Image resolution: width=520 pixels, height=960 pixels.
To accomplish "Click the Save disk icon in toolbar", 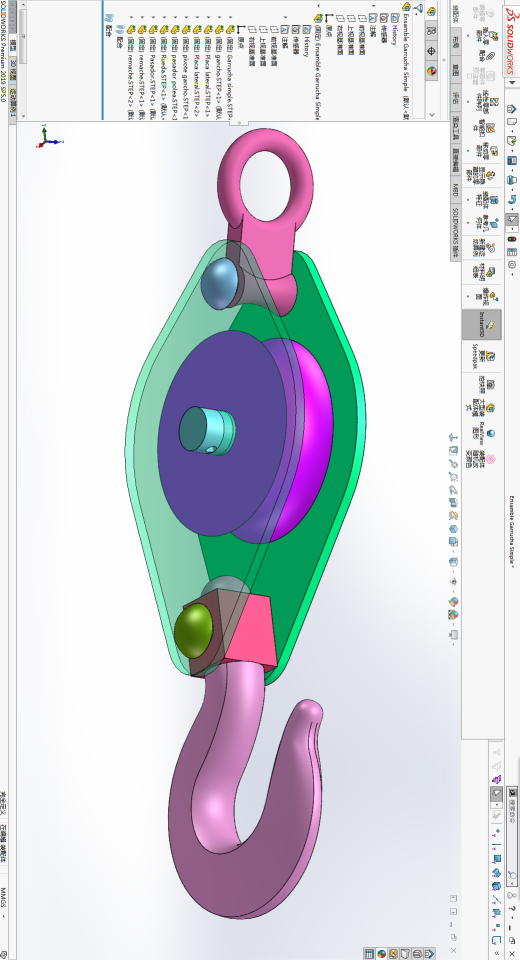I will coord(511,160).
